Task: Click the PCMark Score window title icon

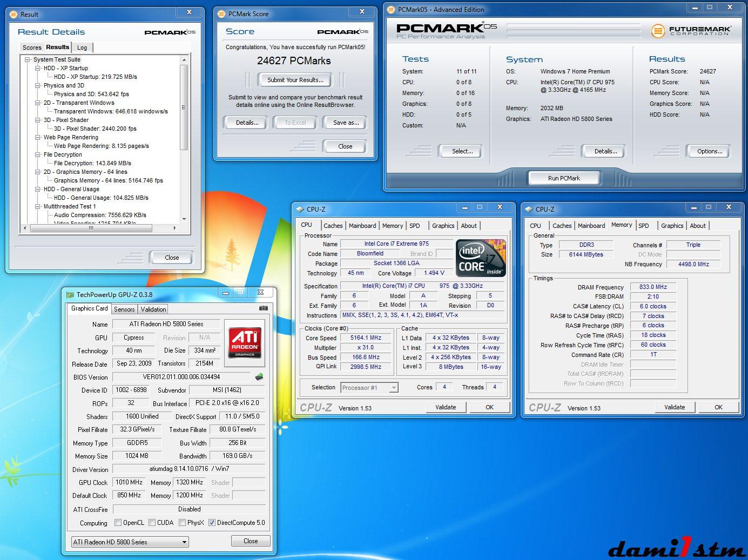Action: point(221,14)
